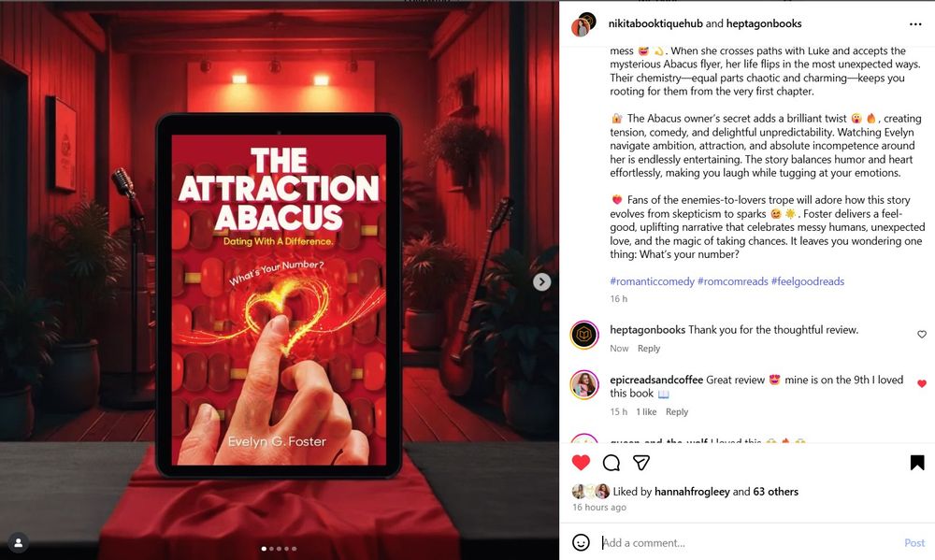Open the #feelgoodreads hashtag
The image size is (935, 560).
(808, 280)
